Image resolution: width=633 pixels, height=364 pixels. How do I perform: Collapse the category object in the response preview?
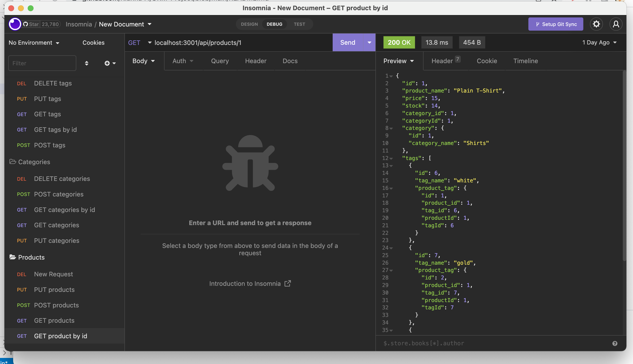point(391,128)
